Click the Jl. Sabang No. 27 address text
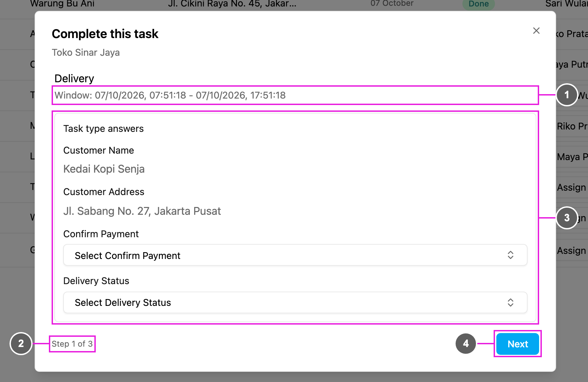The image size is (588, 382). [142, 211]
